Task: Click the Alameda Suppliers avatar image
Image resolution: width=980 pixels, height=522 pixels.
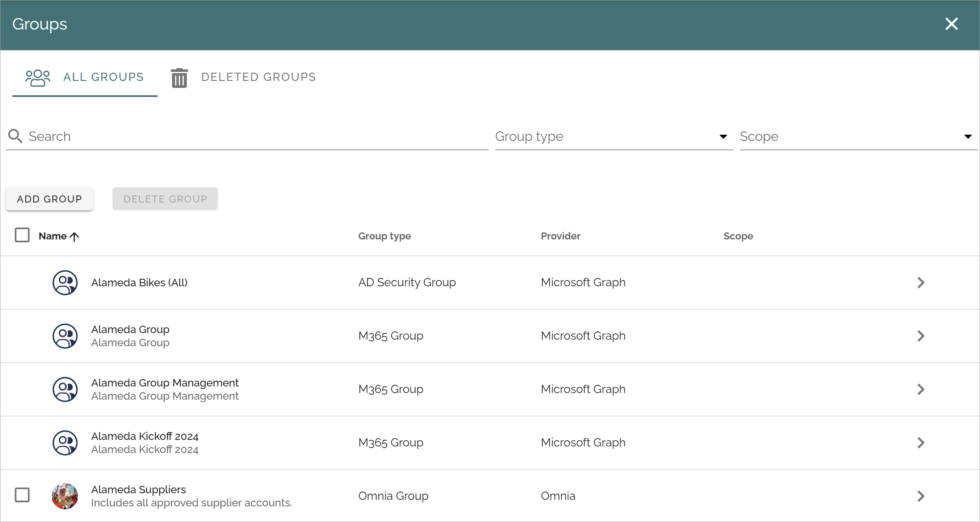Action: (65, 496)
